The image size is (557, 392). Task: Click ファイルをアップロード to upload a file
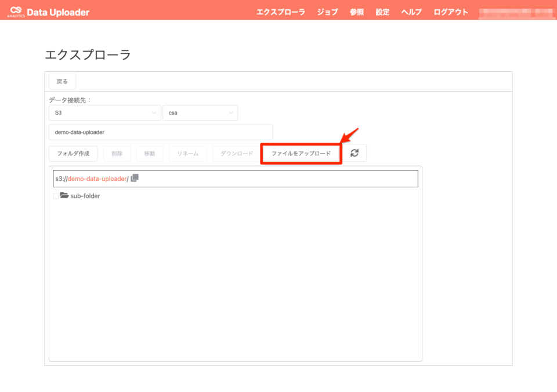(301, 153)
